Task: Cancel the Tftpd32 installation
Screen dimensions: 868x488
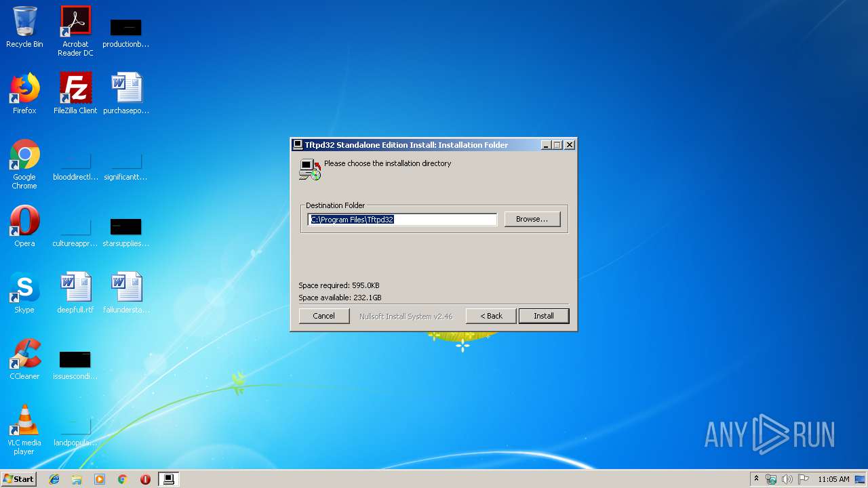Action: 323,316
